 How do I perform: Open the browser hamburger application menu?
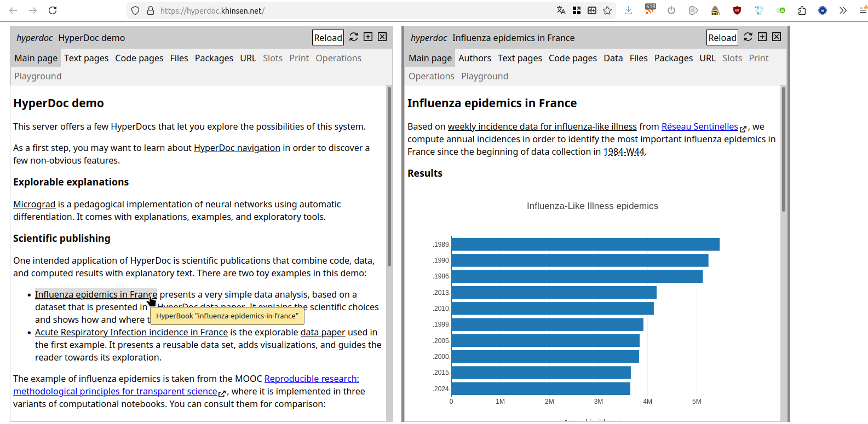[x=863, y=10]
